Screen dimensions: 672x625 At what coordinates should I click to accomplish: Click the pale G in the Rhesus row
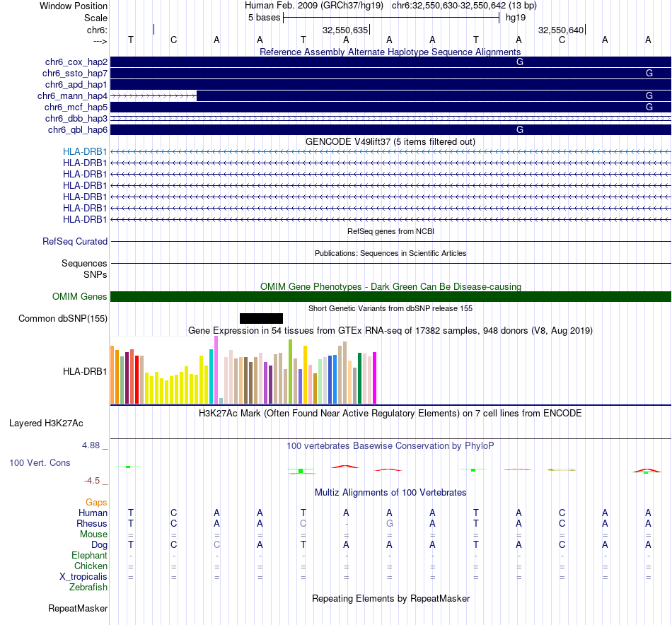point(390,523)
